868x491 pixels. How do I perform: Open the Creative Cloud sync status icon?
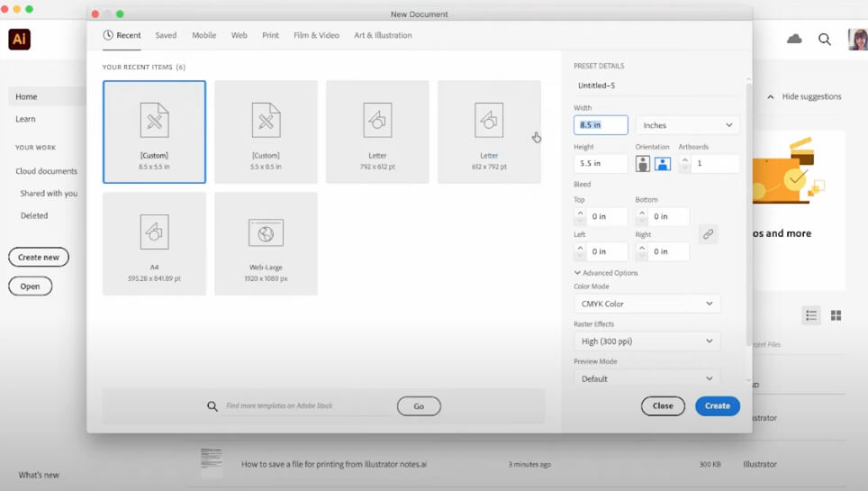pyautogui.click(x=794, y=39)
